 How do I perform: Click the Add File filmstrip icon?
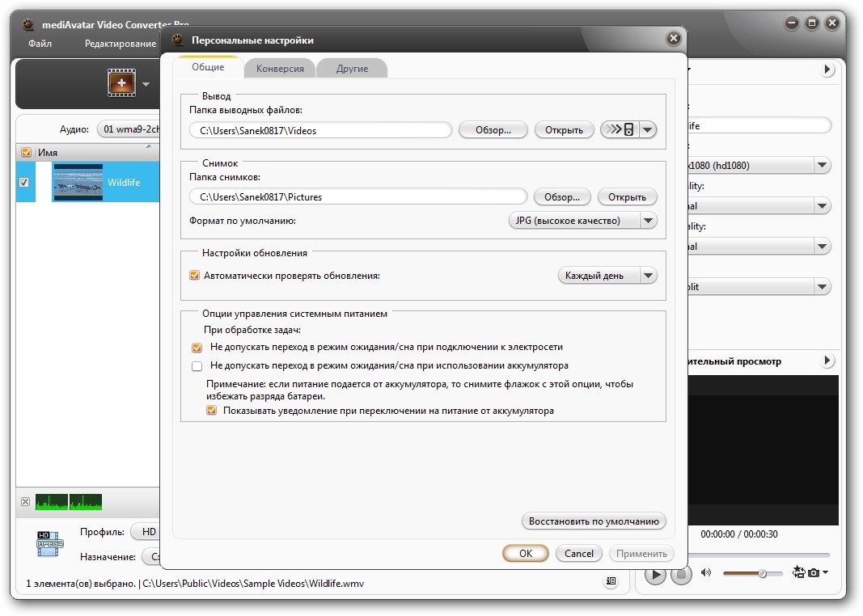[121, 83]
